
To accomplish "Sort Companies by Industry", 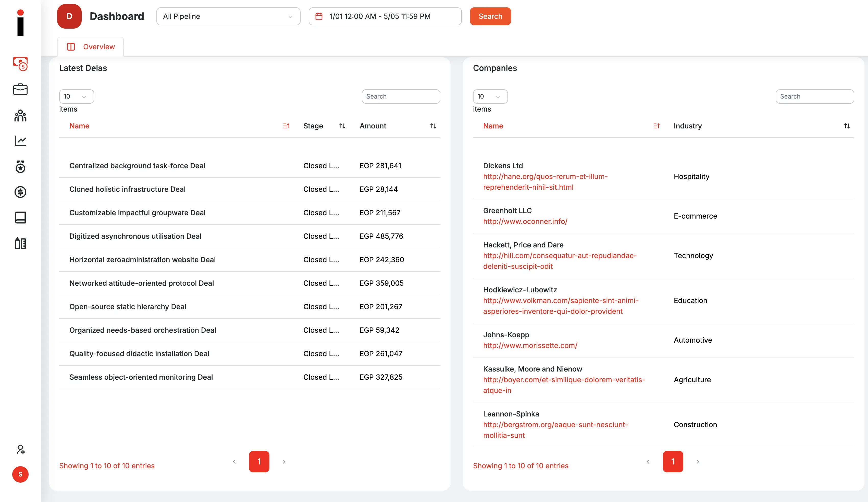I will tap(847, 126).
